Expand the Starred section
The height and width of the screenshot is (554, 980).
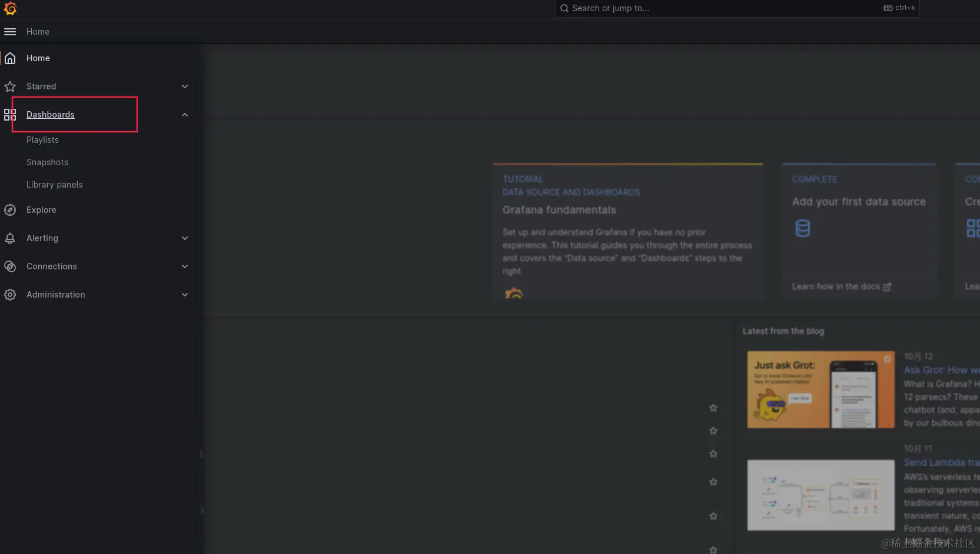tap(185, 86)
